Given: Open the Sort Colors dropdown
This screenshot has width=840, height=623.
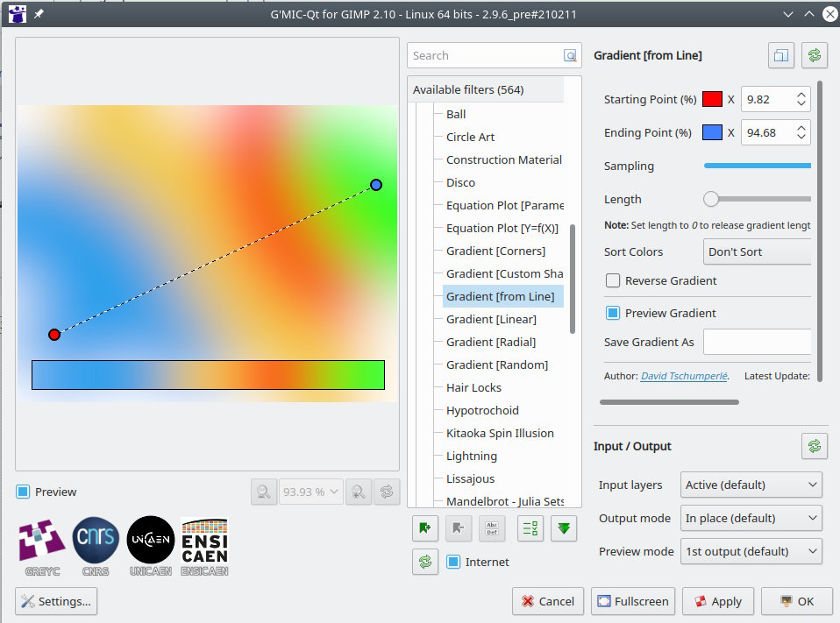Looking at the screenshot, I should pyautogui.click(x=757, y=251).
